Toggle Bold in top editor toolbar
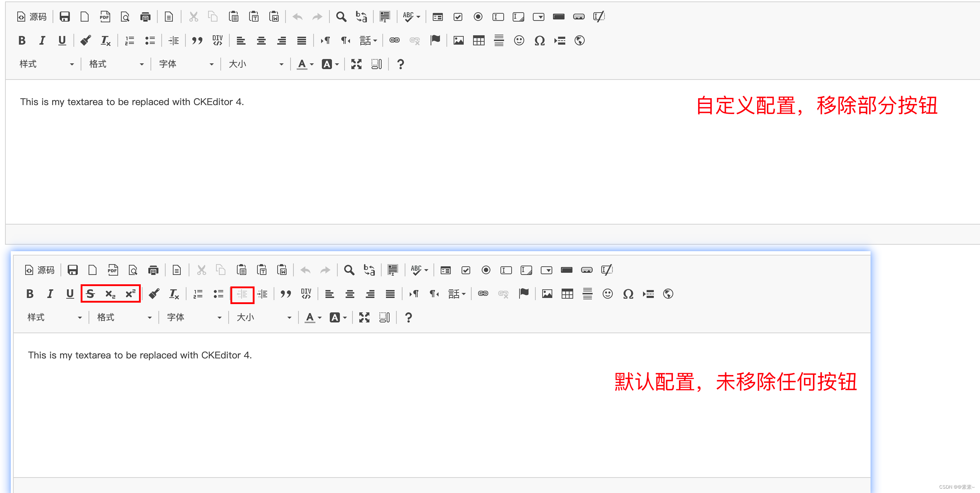Screen dimensions: 980x493 22,40
